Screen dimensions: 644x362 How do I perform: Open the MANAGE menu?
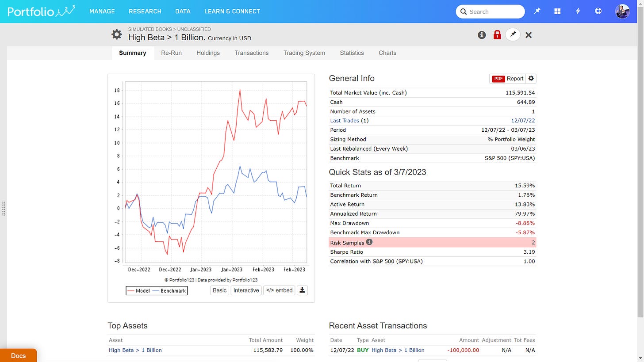coord(102,11)
